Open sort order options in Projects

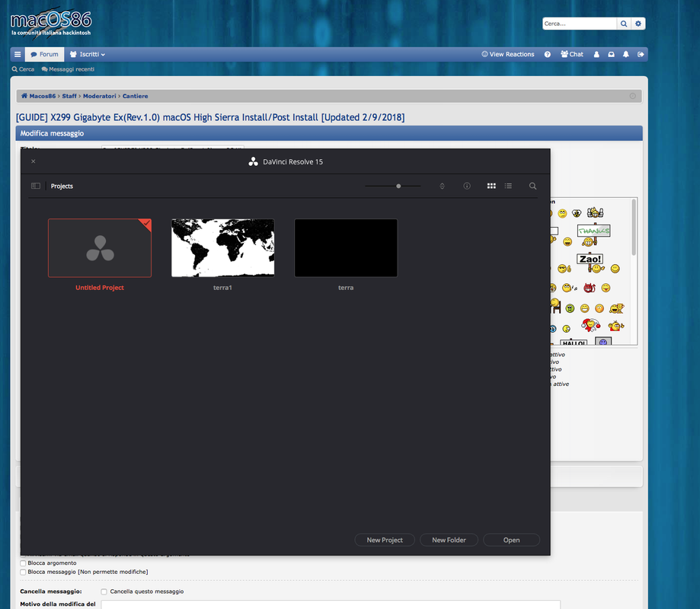[442, 186]
